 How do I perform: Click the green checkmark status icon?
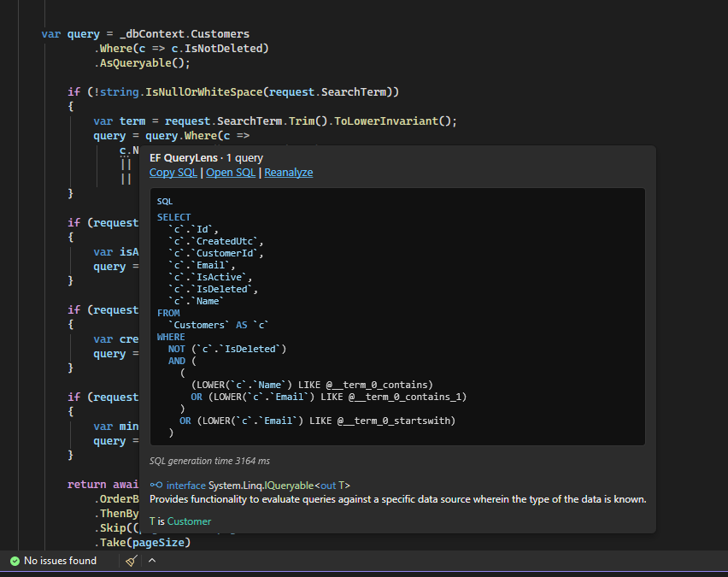point(14,562)
